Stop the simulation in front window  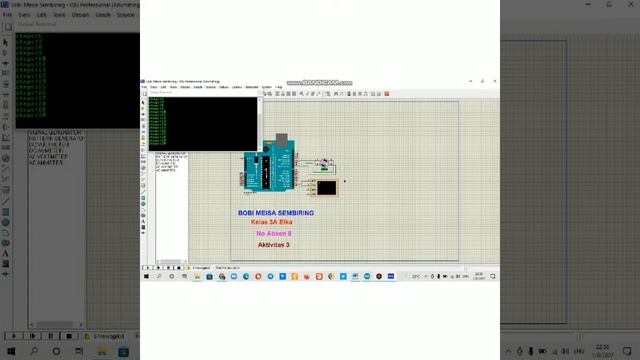coord(178,268)
